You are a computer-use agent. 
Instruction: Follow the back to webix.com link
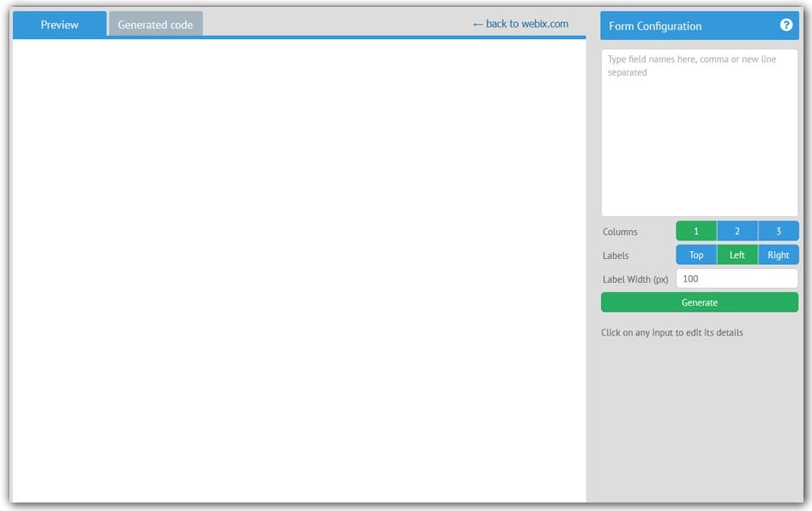(x=519, y=24)
